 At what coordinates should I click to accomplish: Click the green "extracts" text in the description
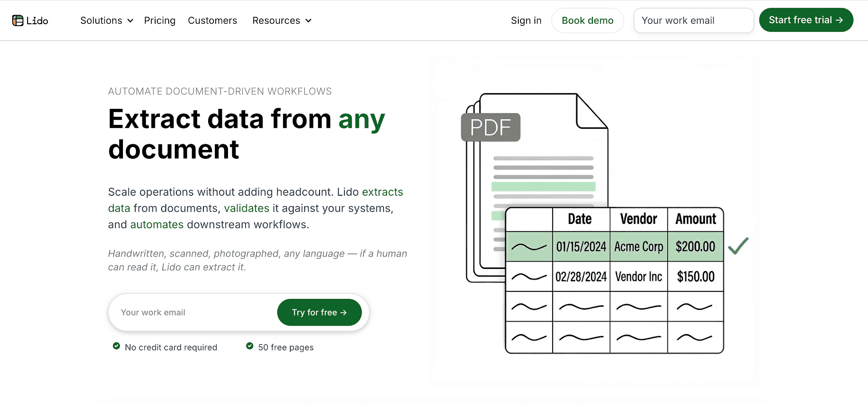tap(383, 192)
